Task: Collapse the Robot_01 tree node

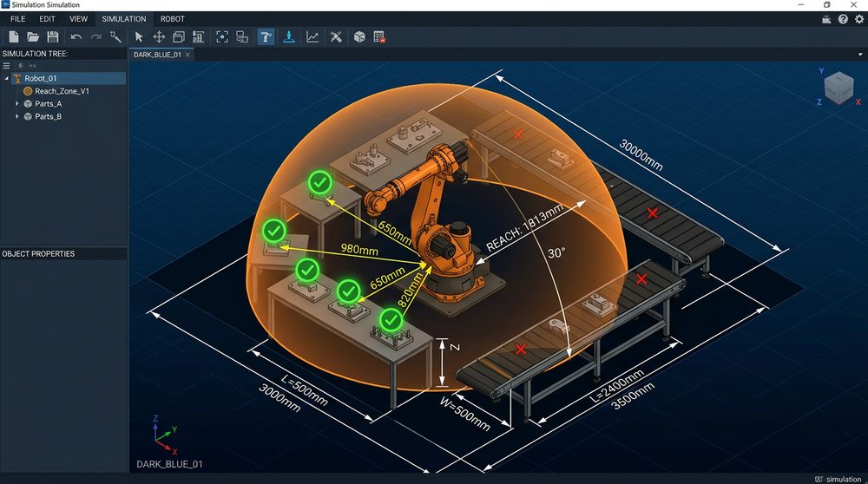Action: pos(7,78)
